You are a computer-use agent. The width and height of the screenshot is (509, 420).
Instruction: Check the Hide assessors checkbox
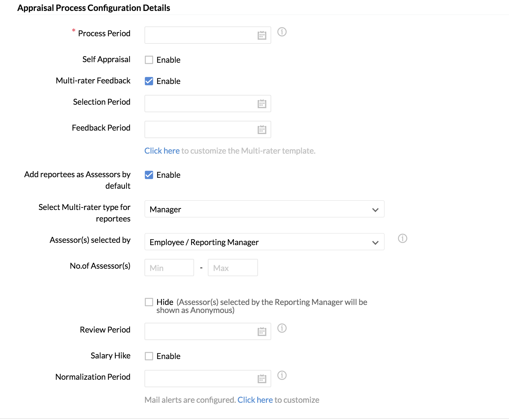click(149, 302)
